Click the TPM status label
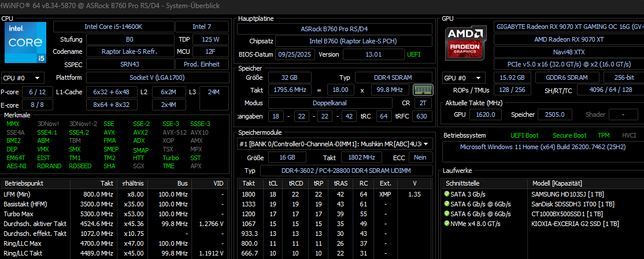 point(604,135)
